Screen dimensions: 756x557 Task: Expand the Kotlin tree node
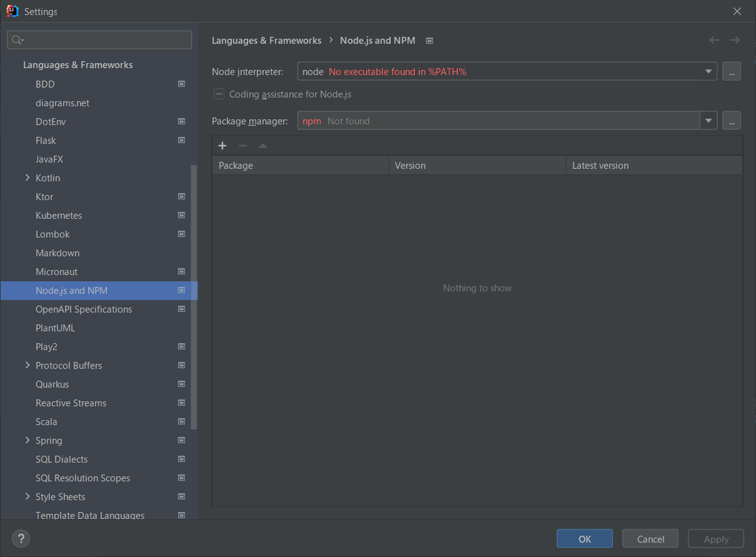[x=27, y=178]
